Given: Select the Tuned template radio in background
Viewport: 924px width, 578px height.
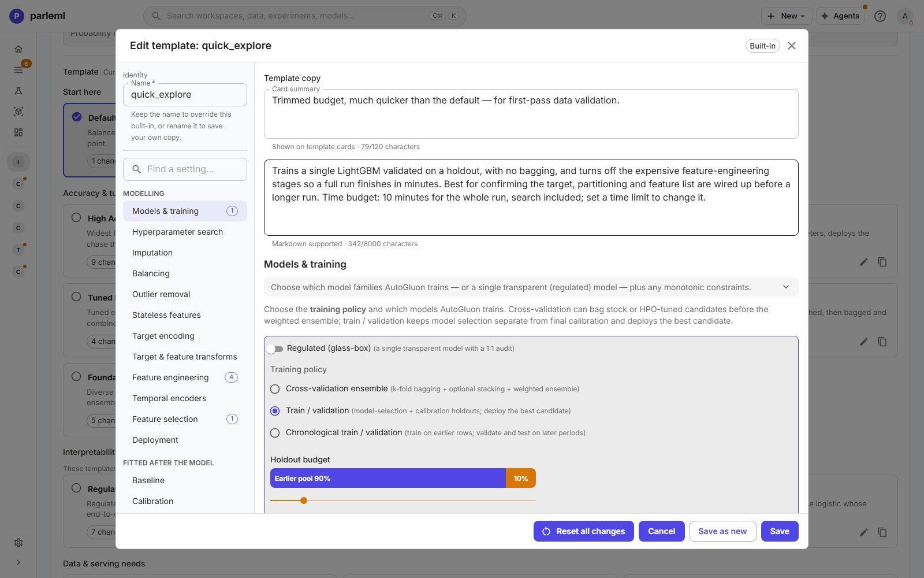Looking at the screenshot, I should pyautogui.click(x=76, y=297).
